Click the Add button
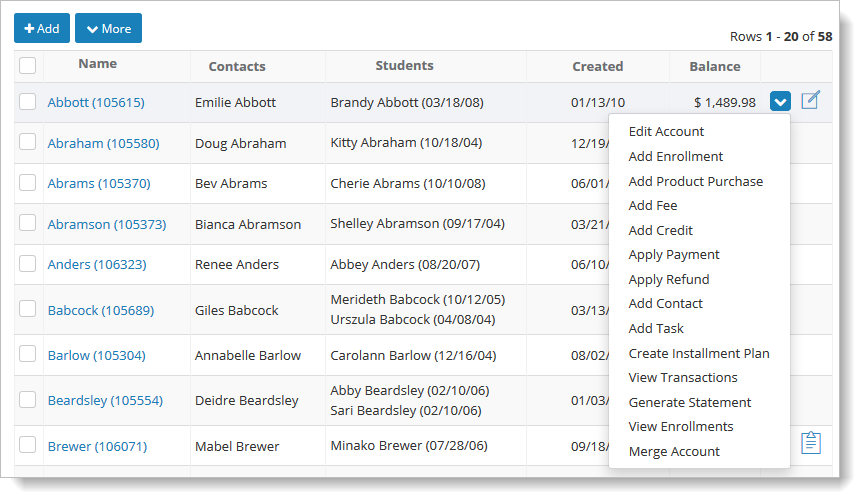Screen dimensions: 865x503 pos(42,28)
